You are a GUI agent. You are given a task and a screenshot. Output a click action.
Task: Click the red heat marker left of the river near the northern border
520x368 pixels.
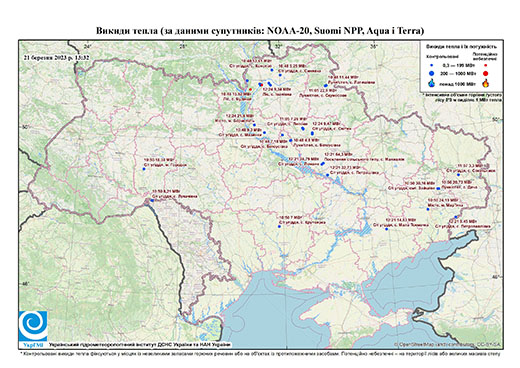[250, 89]
